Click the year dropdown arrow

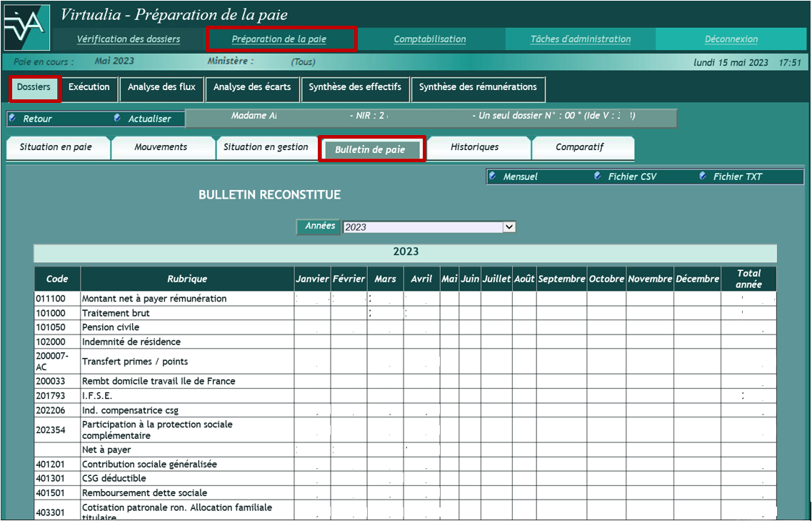click(x=509, y=227)
